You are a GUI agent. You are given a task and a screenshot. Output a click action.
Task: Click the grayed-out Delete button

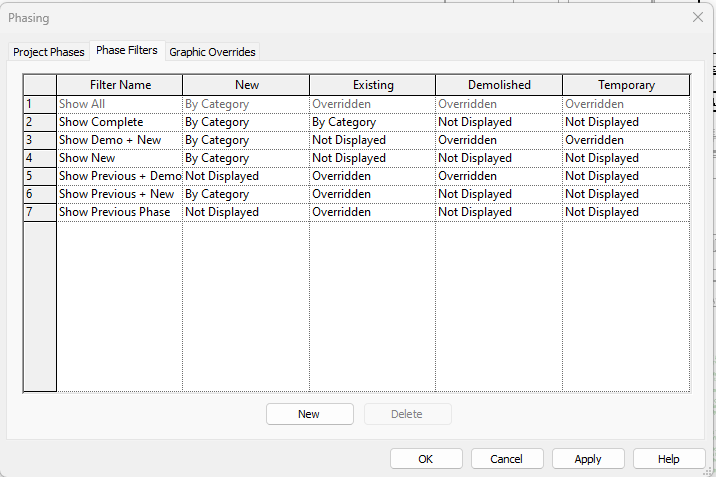(407, 414)
